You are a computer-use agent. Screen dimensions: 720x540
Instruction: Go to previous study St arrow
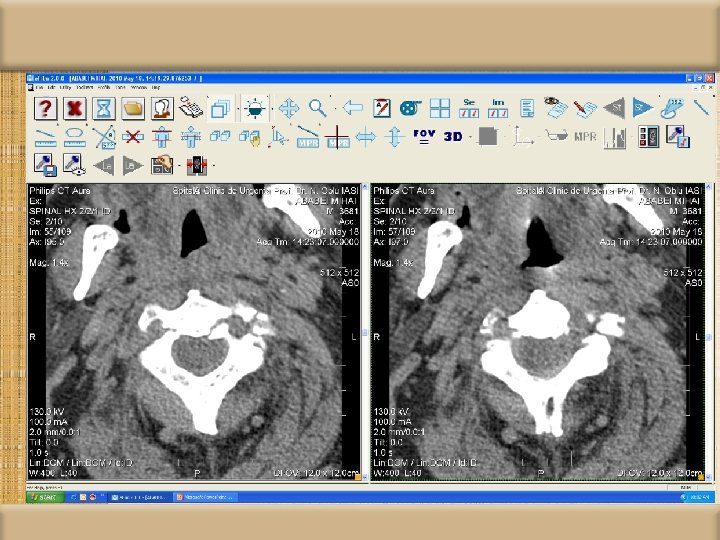click(614, 108)
